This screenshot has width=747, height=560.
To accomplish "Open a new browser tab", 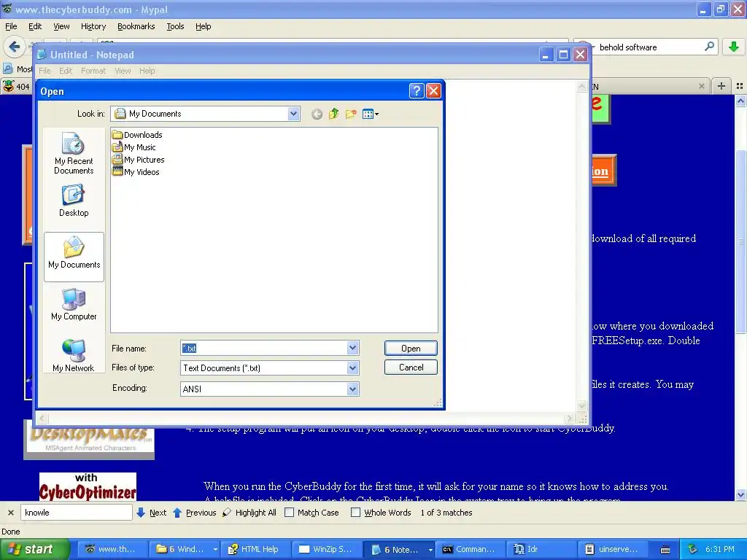I will tap(721, 86).
